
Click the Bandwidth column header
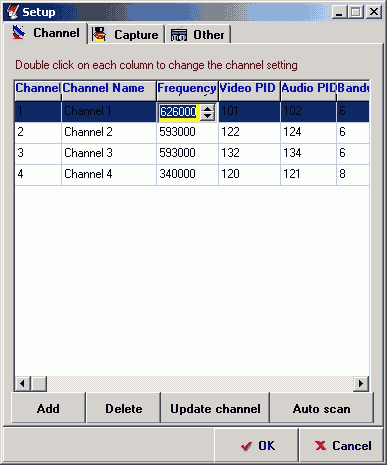pyautogui.click(x=353, y=90)
